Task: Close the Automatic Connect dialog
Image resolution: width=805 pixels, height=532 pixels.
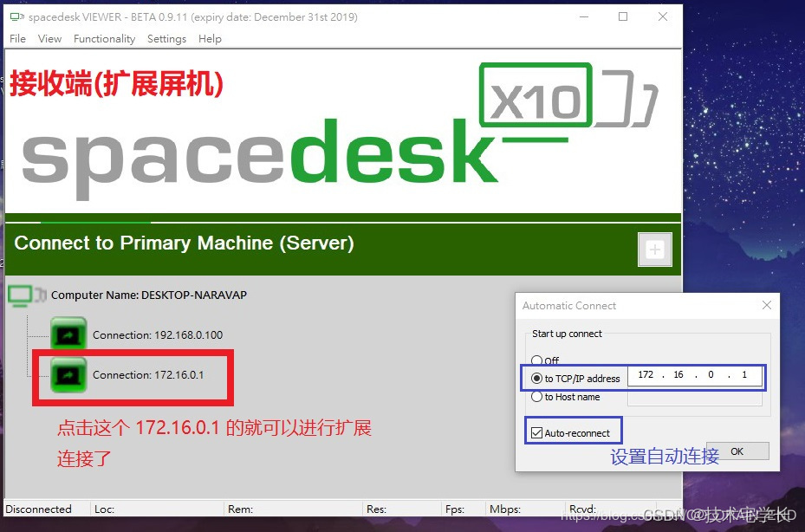Action: [767, 305]
